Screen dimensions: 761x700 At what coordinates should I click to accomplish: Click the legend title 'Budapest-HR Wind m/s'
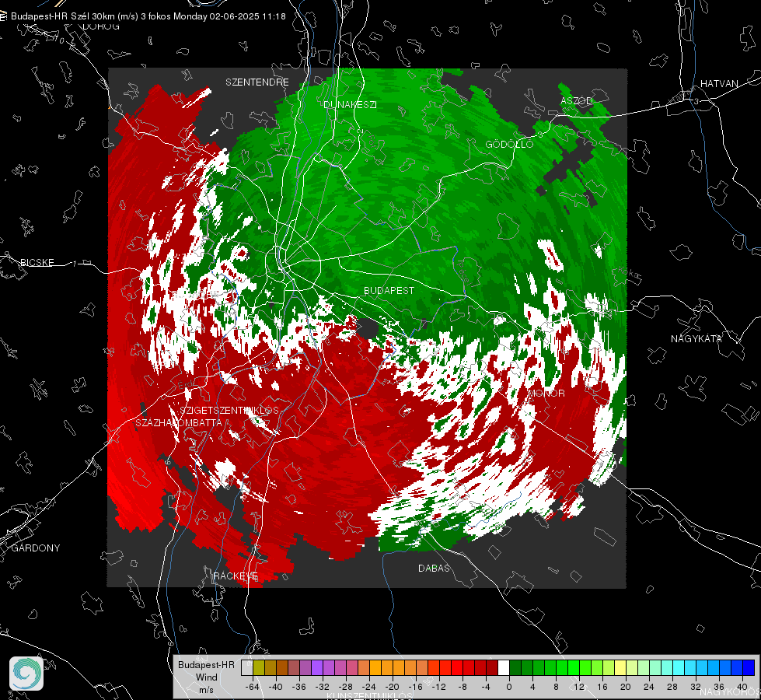pos(206,677)
